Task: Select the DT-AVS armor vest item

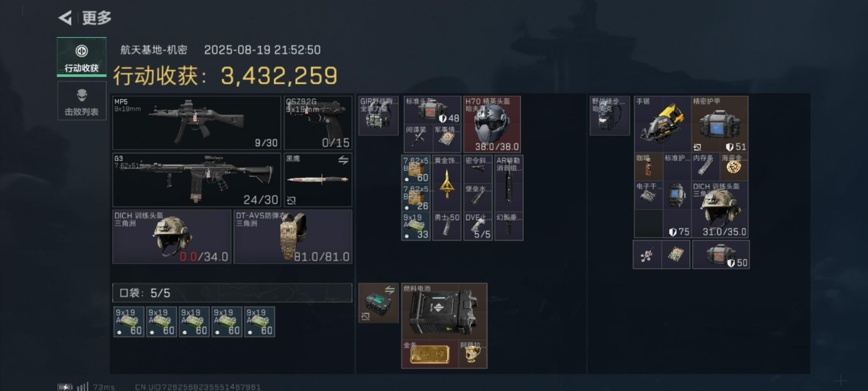Action: pyautogui.click(x=293, y=237)
